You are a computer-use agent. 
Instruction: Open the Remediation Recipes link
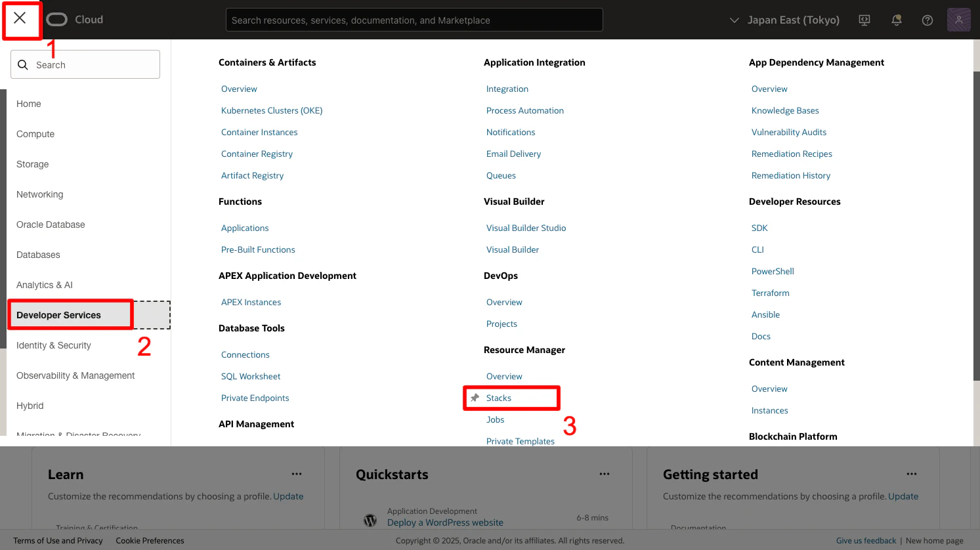792,154
